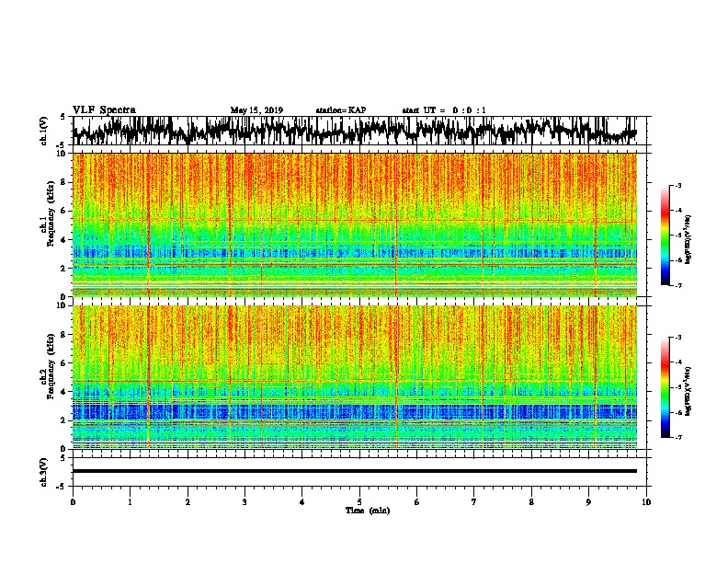Click the "-3" tick on ch.2 color bar

point(677,338)
